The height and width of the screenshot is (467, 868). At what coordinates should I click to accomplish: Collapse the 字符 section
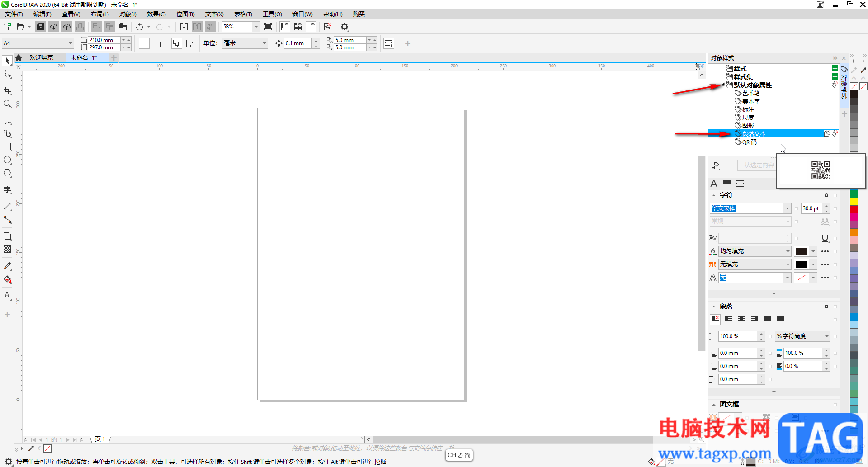pyautogui.click(x=714, y=195)
